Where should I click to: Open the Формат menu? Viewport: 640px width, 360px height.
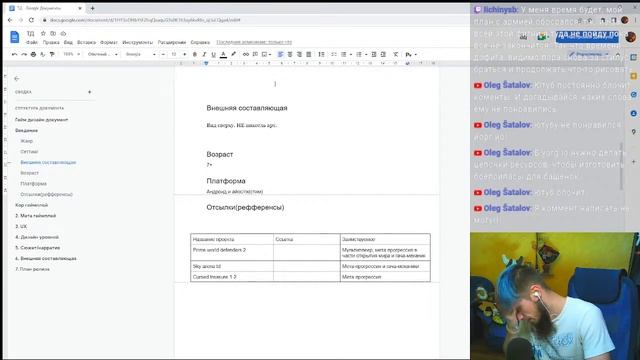point(109,42)
